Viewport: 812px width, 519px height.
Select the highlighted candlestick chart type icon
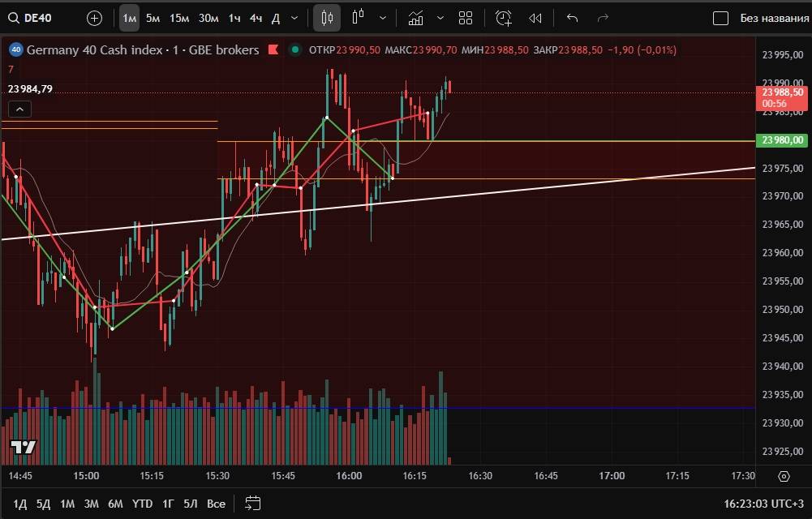327,18
